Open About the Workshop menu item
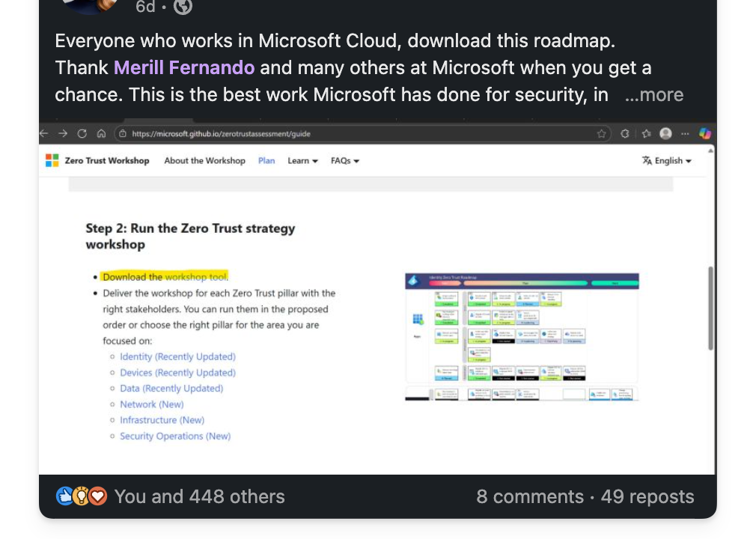 [205, 160]
